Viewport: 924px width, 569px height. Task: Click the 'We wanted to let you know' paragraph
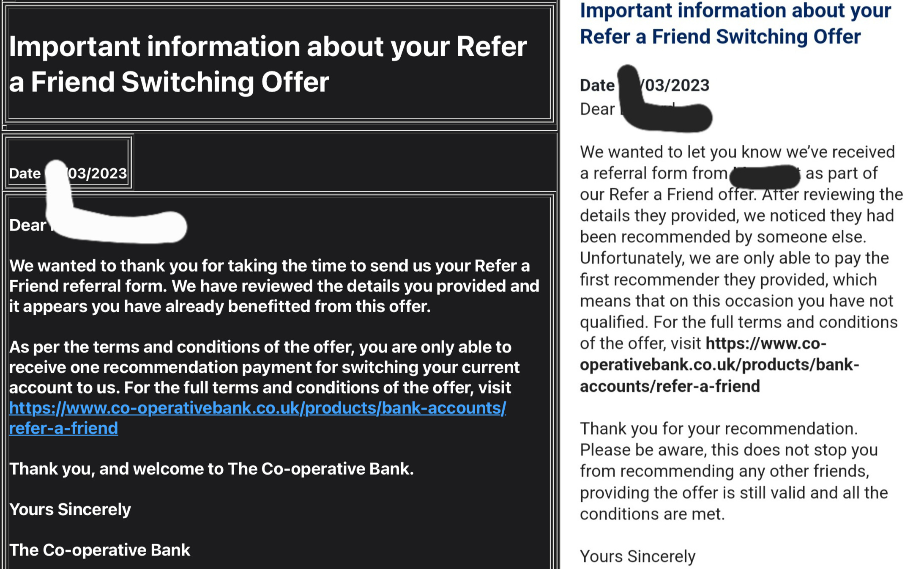741,269
